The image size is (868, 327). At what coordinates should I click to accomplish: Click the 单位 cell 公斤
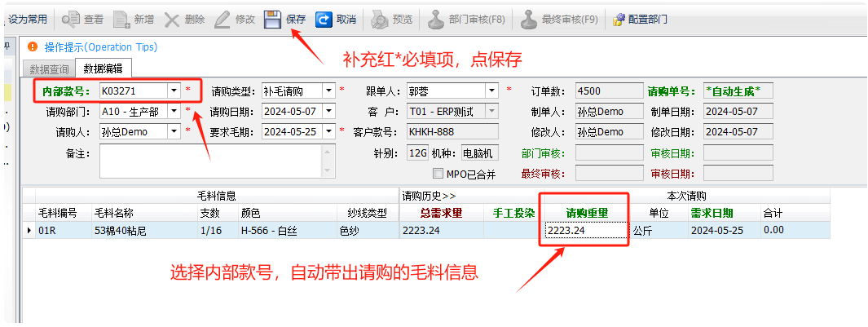point(659,231)
